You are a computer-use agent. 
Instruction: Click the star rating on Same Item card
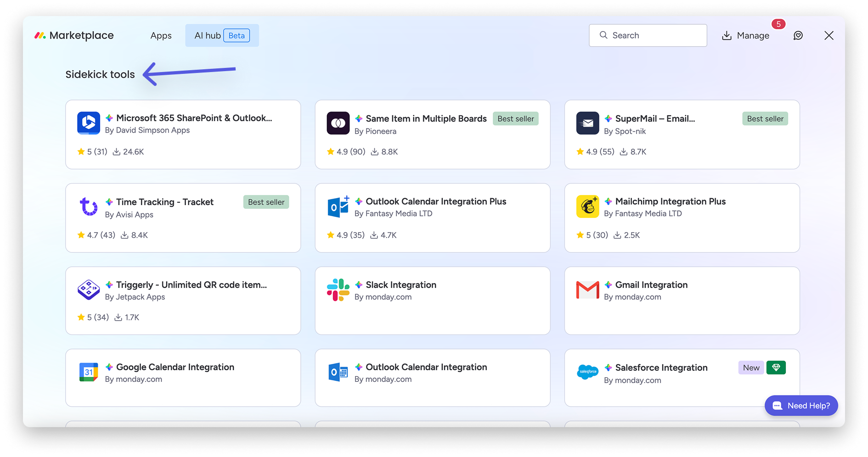[x=346, y=151]
